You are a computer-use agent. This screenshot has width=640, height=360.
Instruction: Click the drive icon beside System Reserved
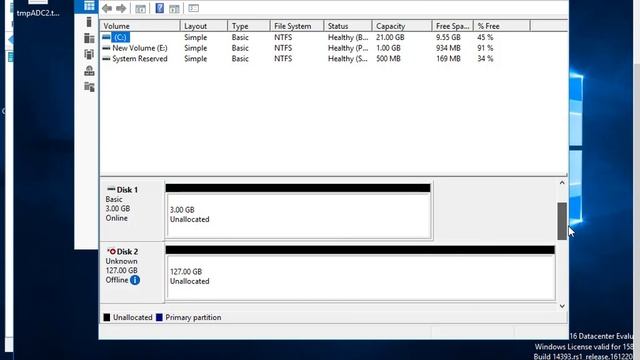pos(106,59)
